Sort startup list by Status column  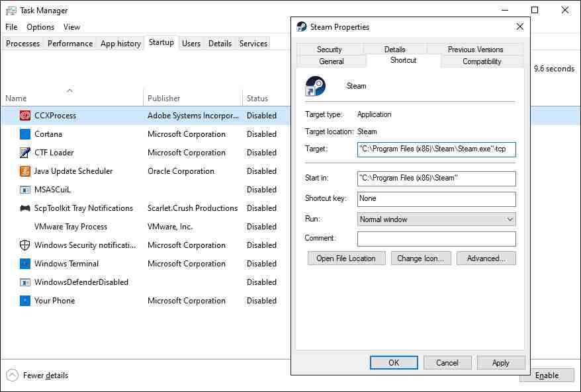tap(266, 98)
